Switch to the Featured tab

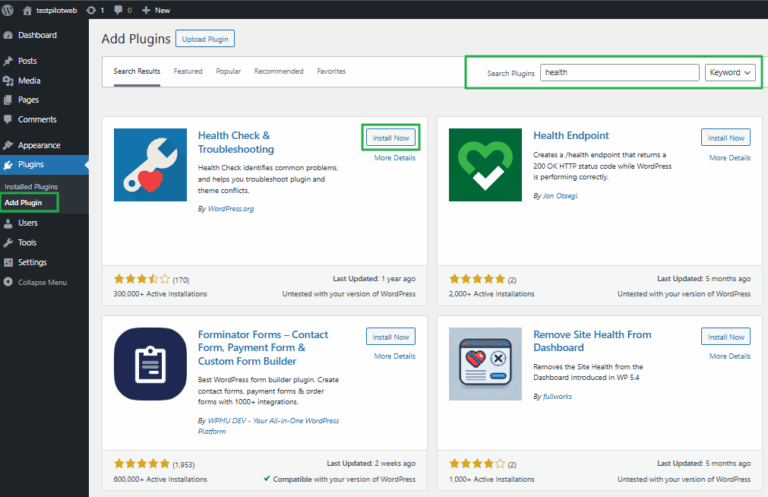pos(188,72)
